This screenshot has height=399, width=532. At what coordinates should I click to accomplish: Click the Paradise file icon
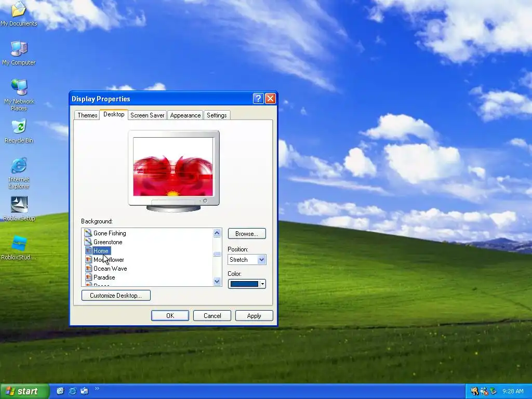coord(88,277)
